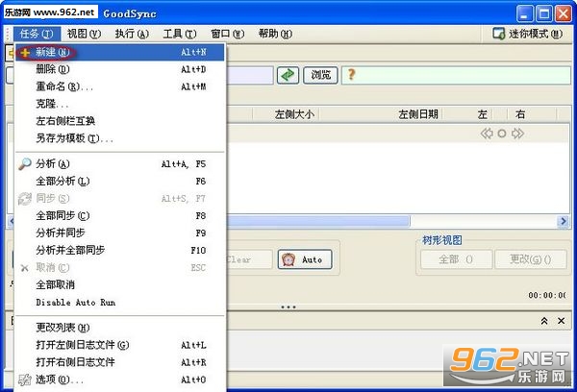Click the scrollbar right arrow
The width and height of the screenshot is (577, 392).
[x=563, y=221]
